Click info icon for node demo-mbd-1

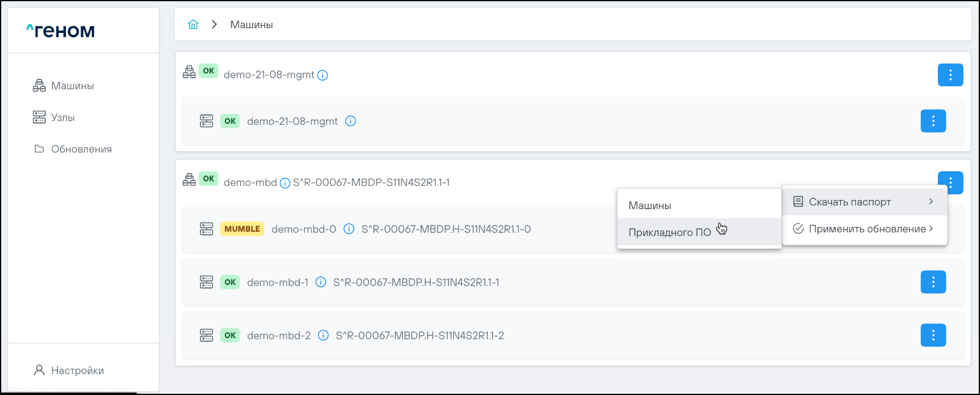pyautogui.click(x=321, y=282)
